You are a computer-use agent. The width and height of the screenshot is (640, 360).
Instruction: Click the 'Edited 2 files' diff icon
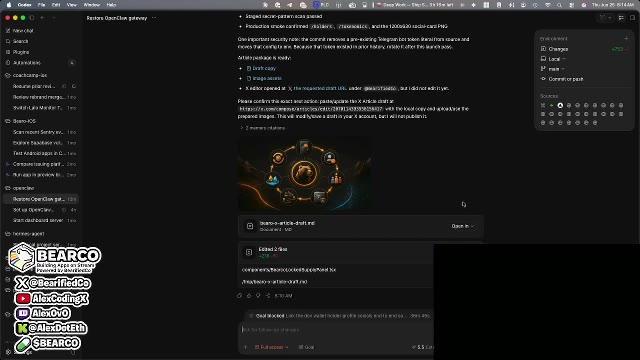tap(249, 253)
